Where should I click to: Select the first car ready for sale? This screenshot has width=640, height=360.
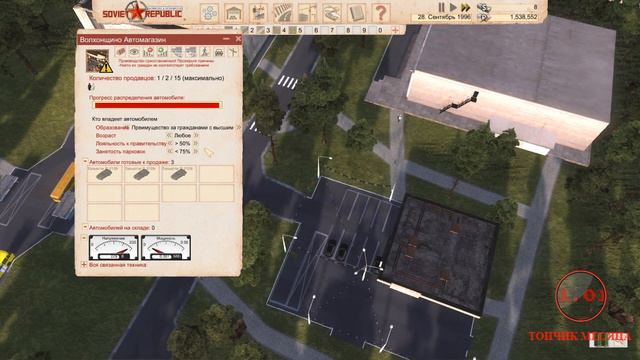(x=104, y=174)
